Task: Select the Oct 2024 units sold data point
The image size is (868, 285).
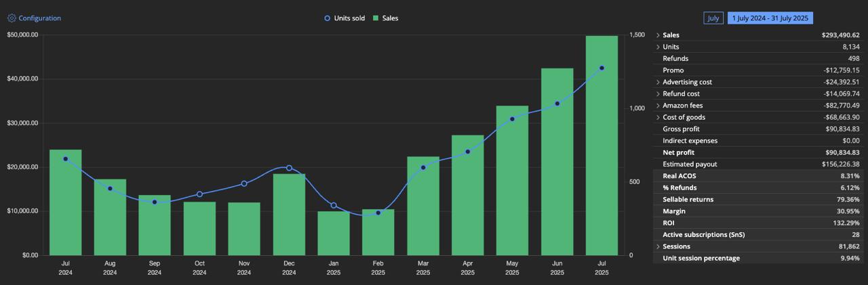Action: (x=199, y=194)
